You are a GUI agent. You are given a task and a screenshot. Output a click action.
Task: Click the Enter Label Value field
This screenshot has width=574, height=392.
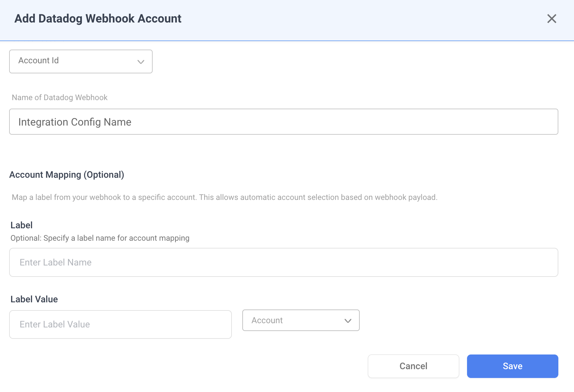click(120, 324)
